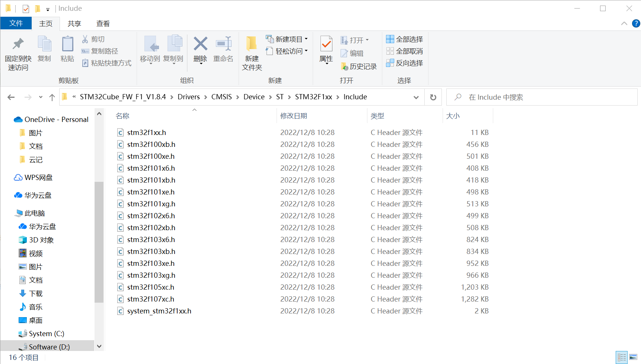Open the Move to (移动到) menu

pyautogui.click(x=150, y=50)
